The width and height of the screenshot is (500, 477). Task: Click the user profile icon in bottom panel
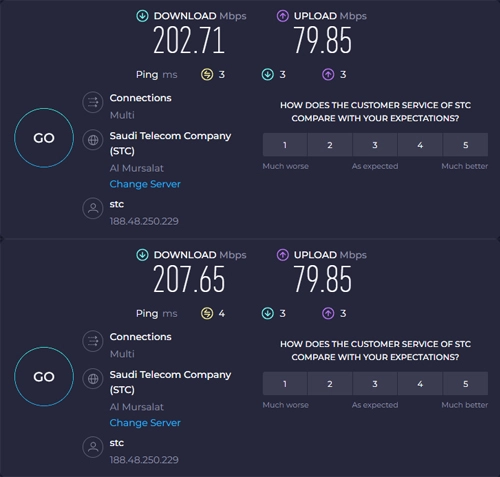point(93,447)
